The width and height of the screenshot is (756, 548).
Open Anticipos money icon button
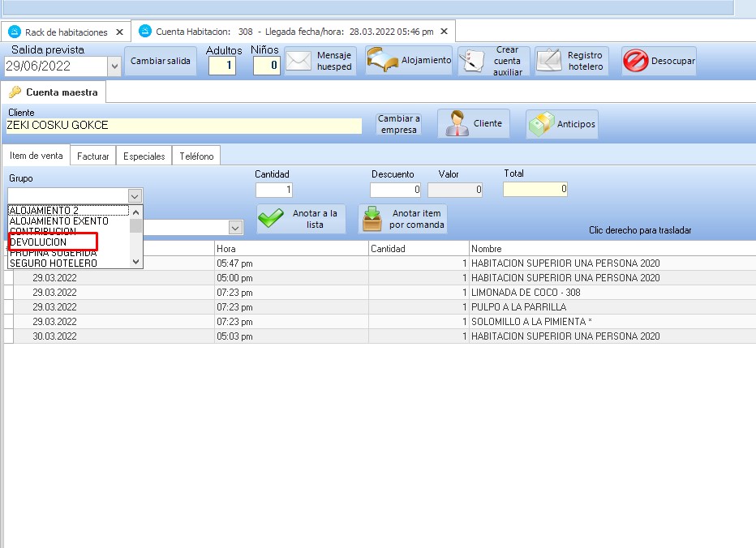pos(562,124)
